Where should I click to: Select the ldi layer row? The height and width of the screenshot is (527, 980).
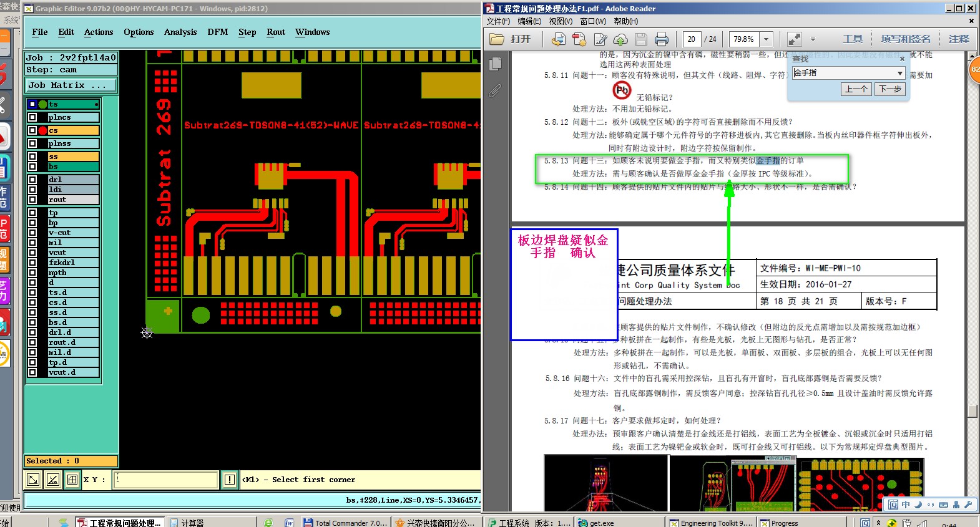click(74, 190)
